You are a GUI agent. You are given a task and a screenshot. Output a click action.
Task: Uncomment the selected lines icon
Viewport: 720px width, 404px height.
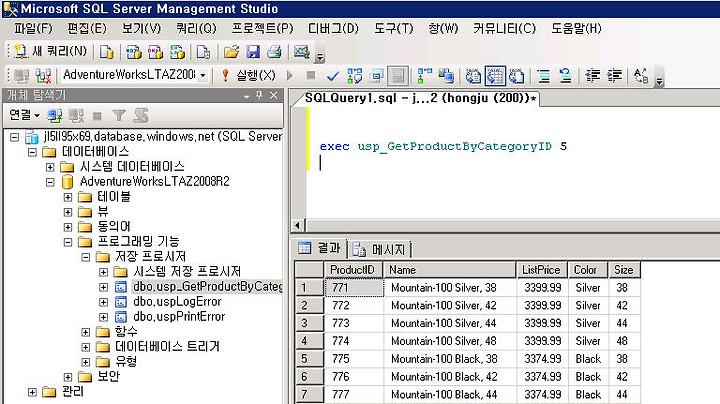565,76
